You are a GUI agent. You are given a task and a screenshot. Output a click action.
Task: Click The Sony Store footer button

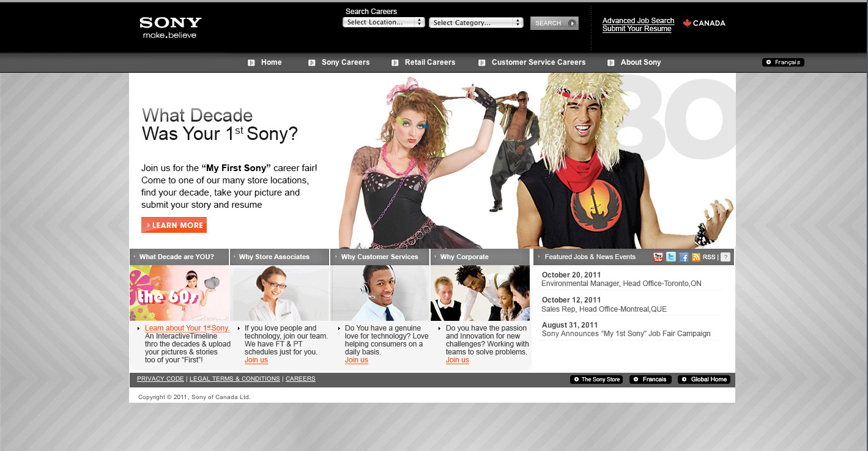click(596, 380)
